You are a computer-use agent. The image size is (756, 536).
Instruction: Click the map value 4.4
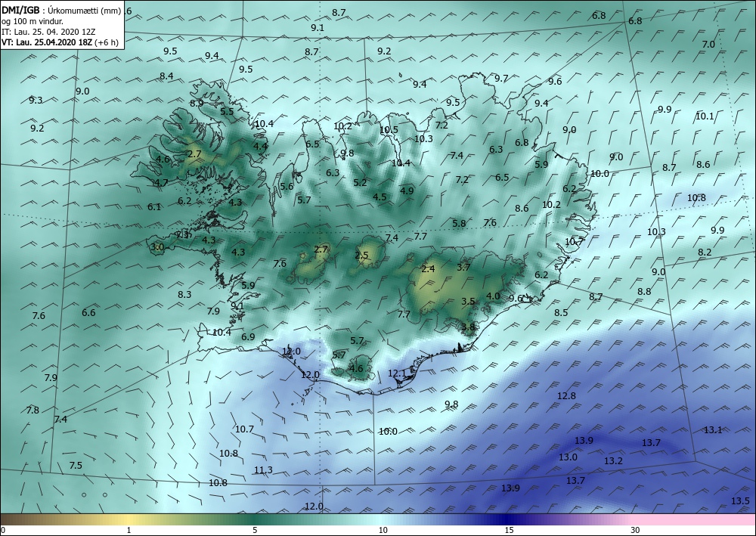click(261, 146)
